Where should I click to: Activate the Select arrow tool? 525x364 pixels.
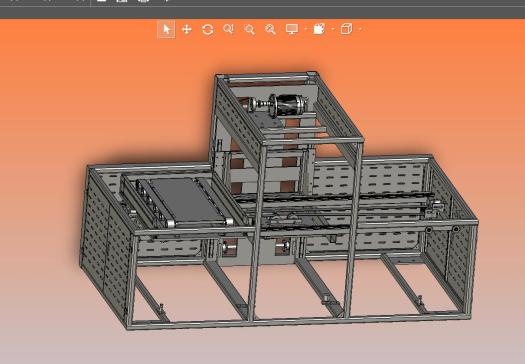[x=166, y=29]
